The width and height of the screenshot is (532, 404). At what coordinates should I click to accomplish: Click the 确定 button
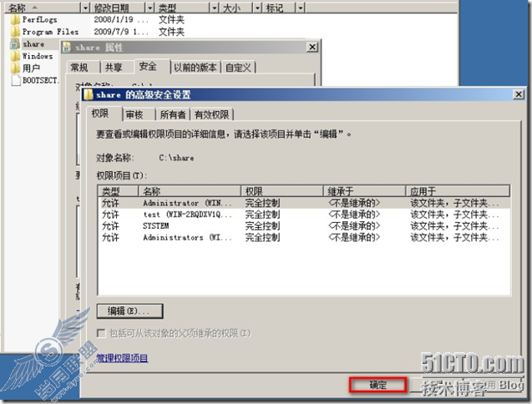tap(377, 385)
